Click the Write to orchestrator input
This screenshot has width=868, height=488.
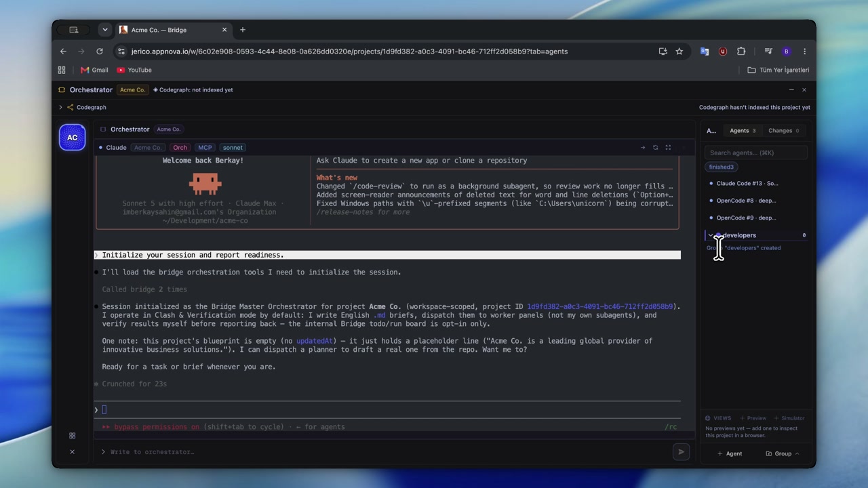387,451
